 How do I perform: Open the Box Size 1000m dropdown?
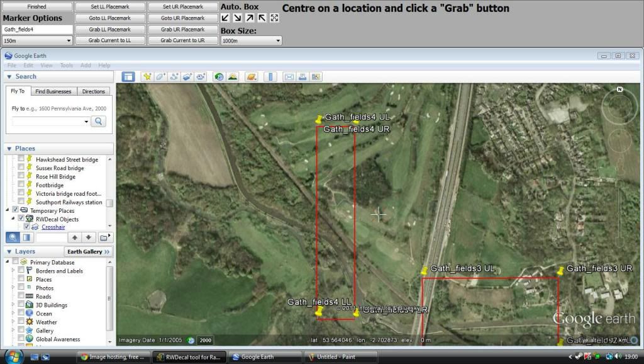coord(251,40)
